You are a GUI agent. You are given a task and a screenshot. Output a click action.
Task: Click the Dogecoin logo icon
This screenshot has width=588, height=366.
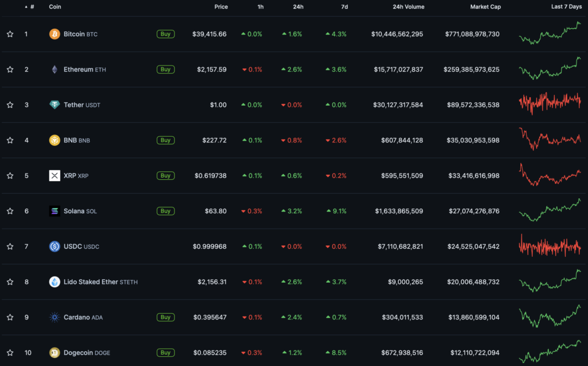[x=55, y=353]
